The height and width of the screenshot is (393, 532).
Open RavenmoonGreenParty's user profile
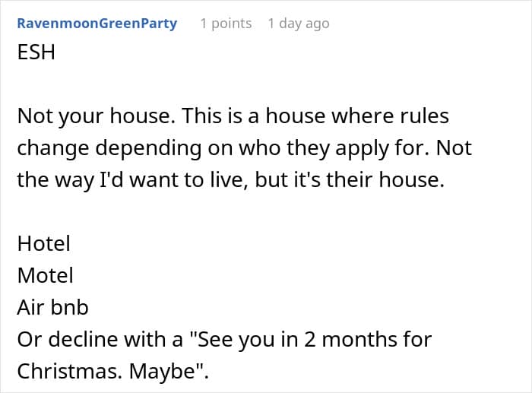(97, 24)
